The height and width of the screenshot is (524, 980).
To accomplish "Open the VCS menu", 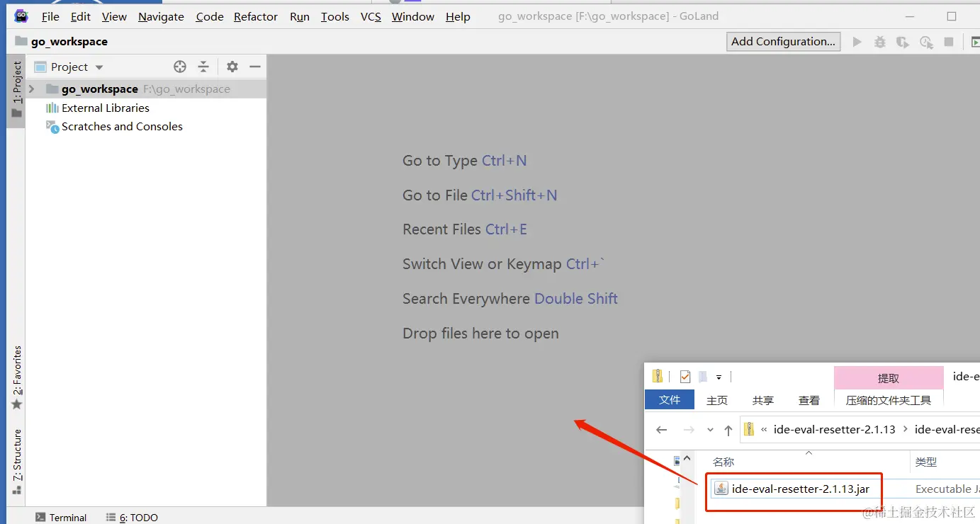I will (x=371, y=16).
